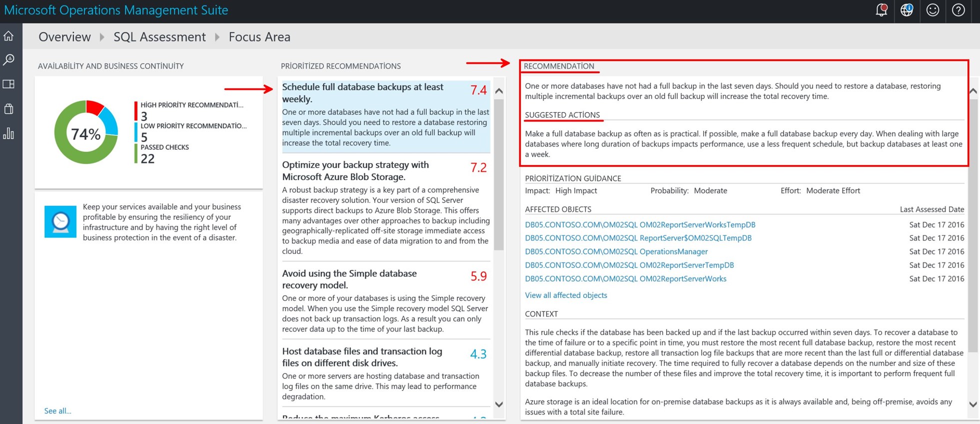Screen dimensions: 980x424
Task: Click Affected Objects heading
Action: pos(558,209)
